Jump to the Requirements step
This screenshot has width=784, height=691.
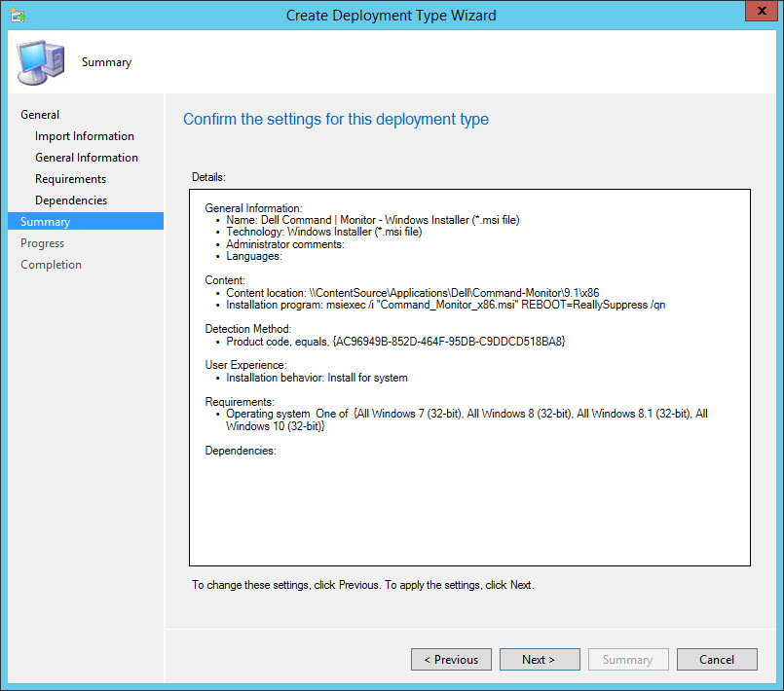71,179
